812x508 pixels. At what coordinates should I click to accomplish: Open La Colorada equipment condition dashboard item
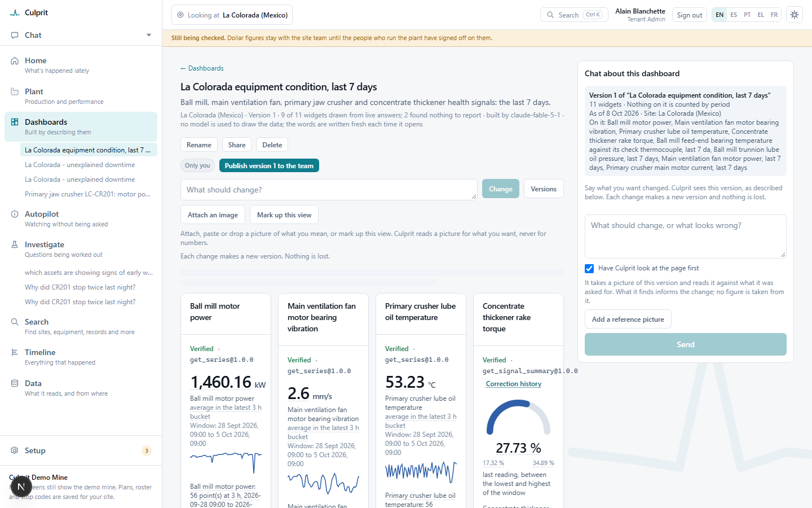coord(89,150)
